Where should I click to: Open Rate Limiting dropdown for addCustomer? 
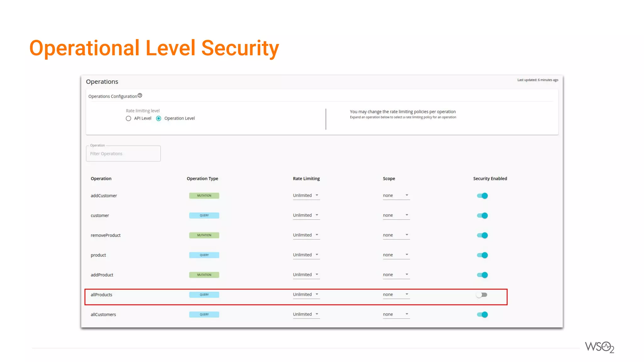306,195
